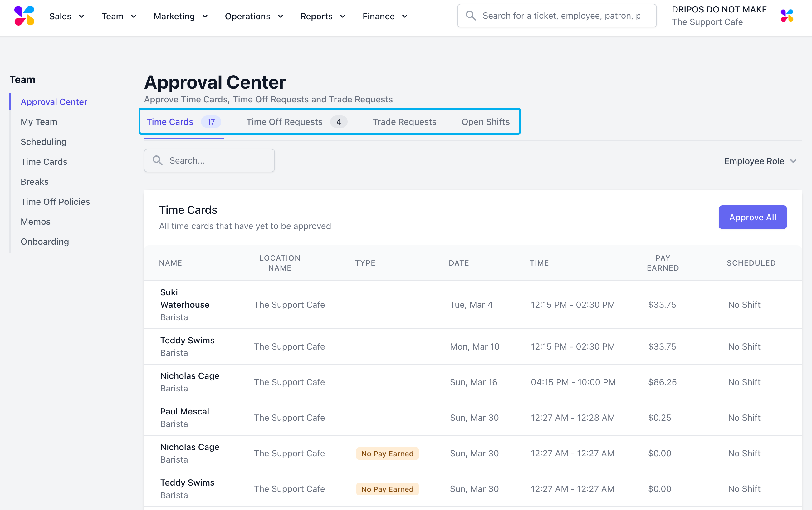This screenshot has height=510, width=812.
Task: Open the Onboarding sidebar item
Action: [45, 242]
